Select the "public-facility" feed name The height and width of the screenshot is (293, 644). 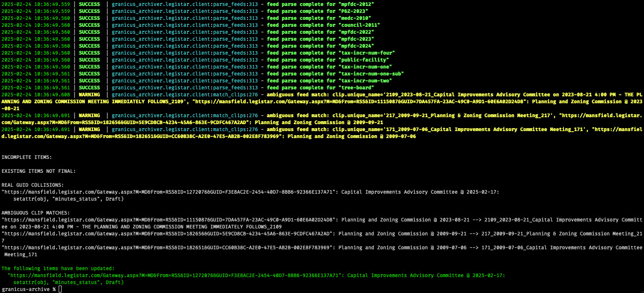(363, 59)
